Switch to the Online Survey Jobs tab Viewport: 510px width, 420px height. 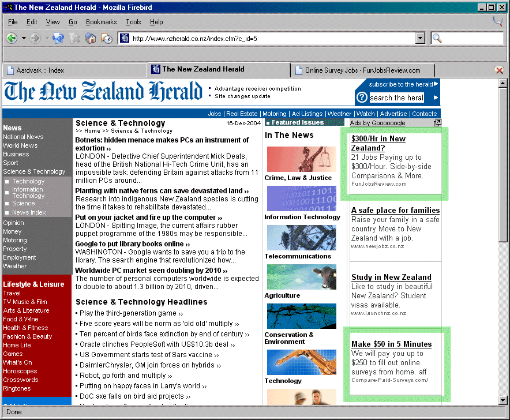point(362,70)
